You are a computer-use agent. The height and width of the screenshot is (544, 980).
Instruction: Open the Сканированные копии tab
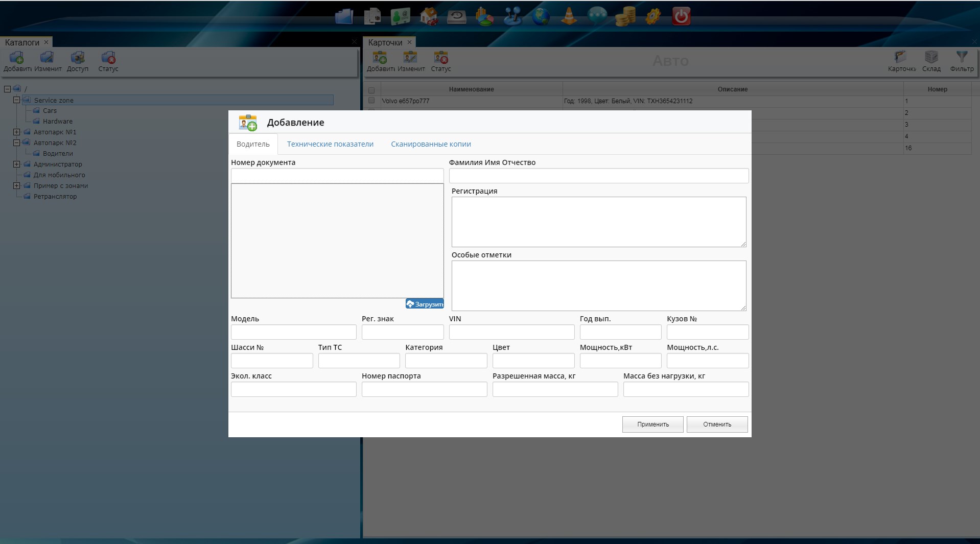[431, 144]
